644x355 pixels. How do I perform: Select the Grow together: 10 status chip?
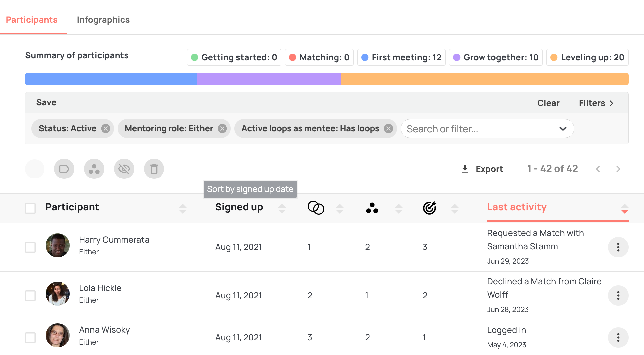tap(496, 57)
